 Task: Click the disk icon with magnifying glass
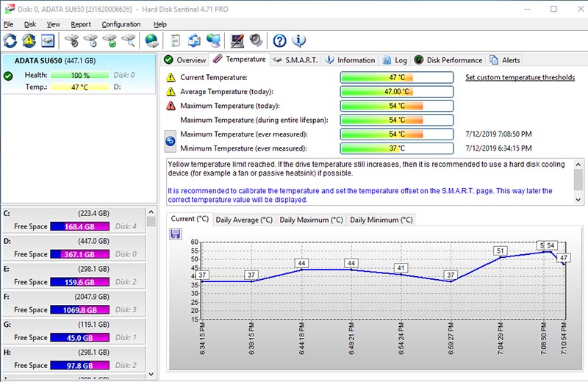pyautogui.click(x=129, y=40)
